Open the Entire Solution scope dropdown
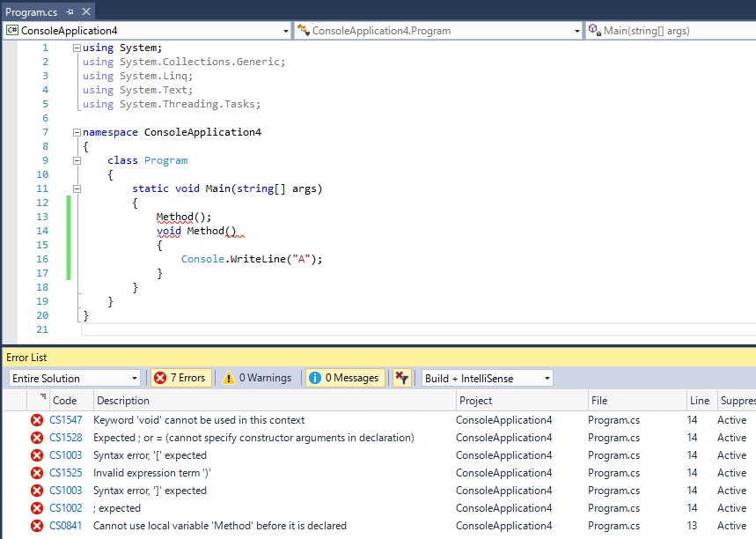This screenshot has height=539, width=756. point(75,378)
